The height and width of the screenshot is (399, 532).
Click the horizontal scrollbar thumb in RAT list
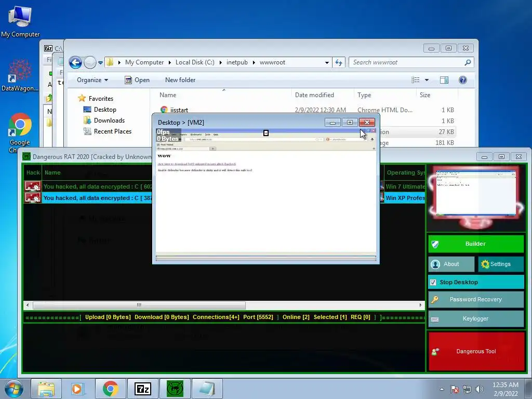139,305
